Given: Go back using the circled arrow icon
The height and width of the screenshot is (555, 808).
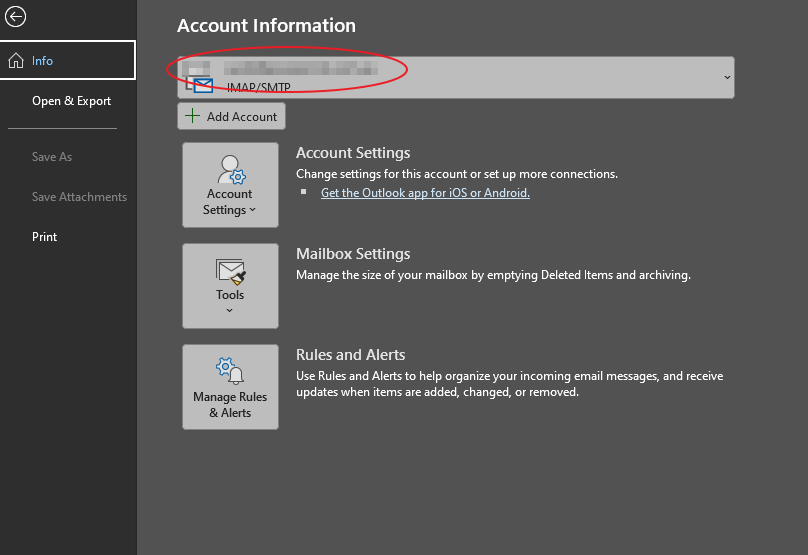Looking at the screenshot, I should [15, 16].
